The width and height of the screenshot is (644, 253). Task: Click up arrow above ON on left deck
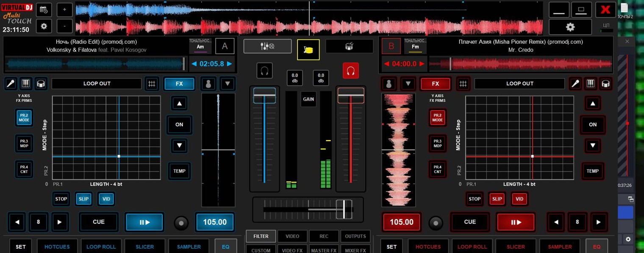coord(179,103)
